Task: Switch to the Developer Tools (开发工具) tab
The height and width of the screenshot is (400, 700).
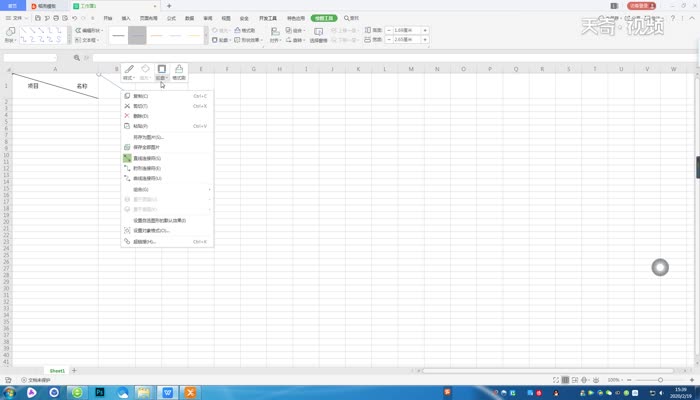Action: [268, 18]
